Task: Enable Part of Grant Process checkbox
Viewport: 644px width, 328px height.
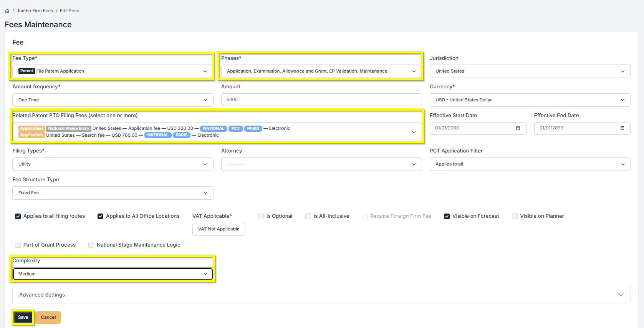Action: pos(18,245)
